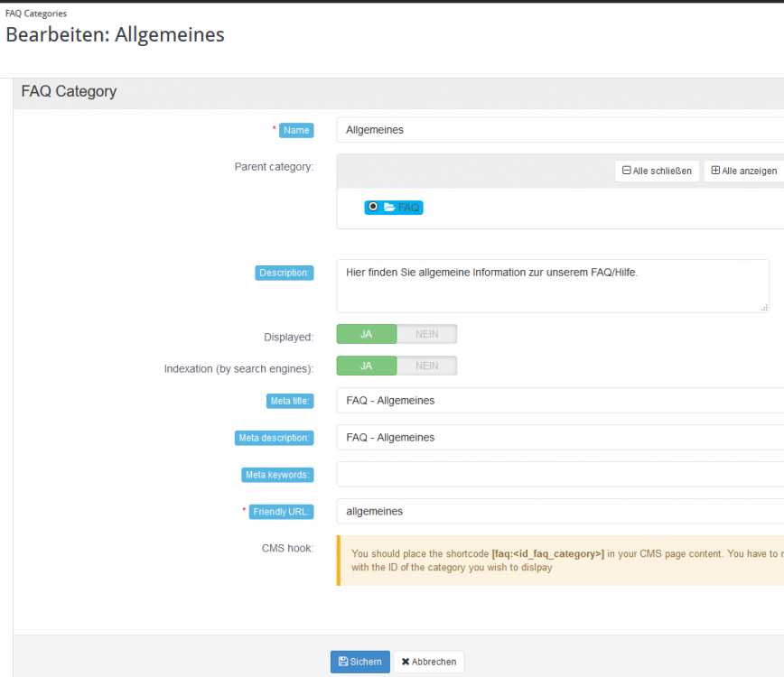Click the Description textarea resize handle
The width and height of the screenshot is (784, 677).
point(764,308)
